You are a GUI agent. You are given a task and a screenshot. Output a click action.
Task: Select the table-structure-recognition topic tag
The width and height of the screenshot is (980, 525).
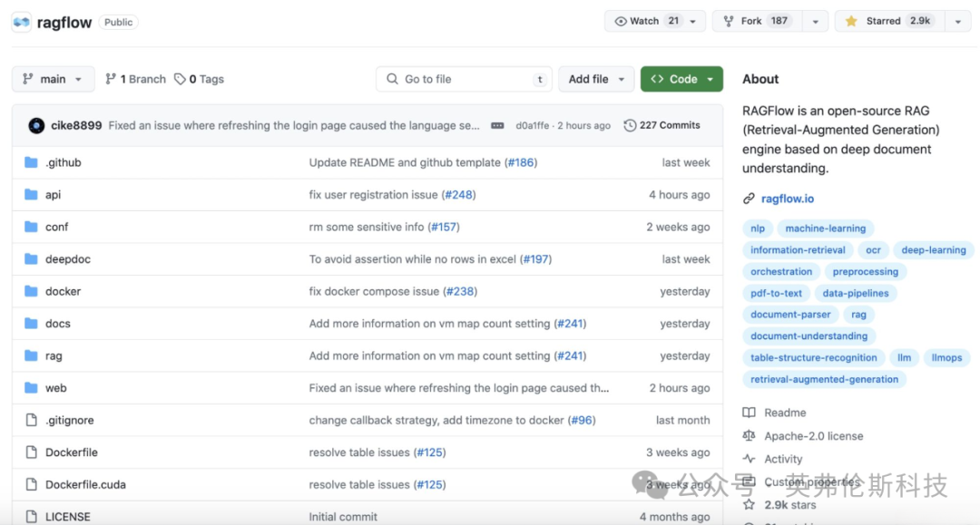pos(814,357)
